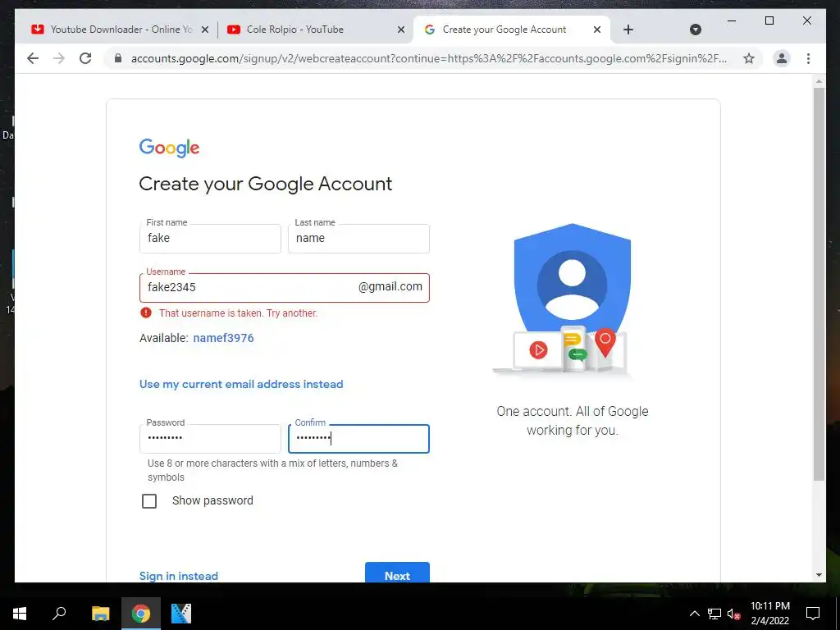Open the network status tray icon
Image resolution: width=840 pixels, height=630 pixels.
coord(714,614)
